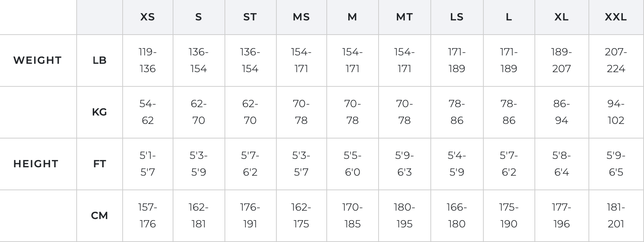Click the 166-180 centimeter cell for LS
The image size is (644, 242).
tap(456, 216)
